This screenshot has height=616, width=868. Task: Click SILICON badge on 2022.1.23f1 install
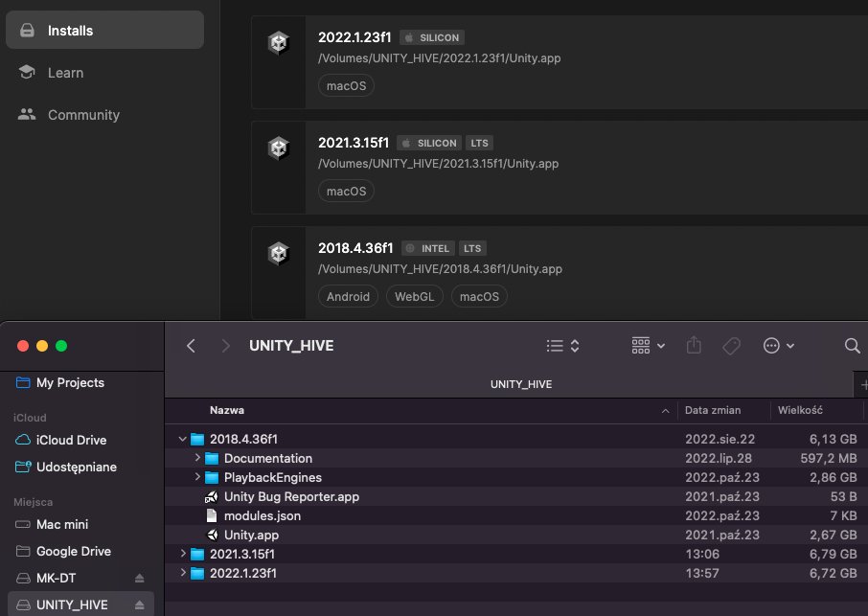click(432, 37)
